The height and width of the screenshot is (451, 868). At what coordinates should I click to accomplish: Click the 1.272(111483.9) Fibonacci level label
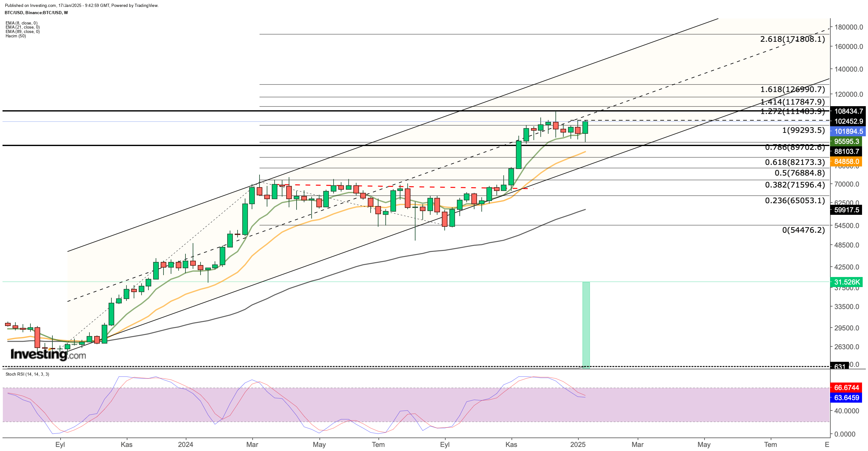point(792,111)
